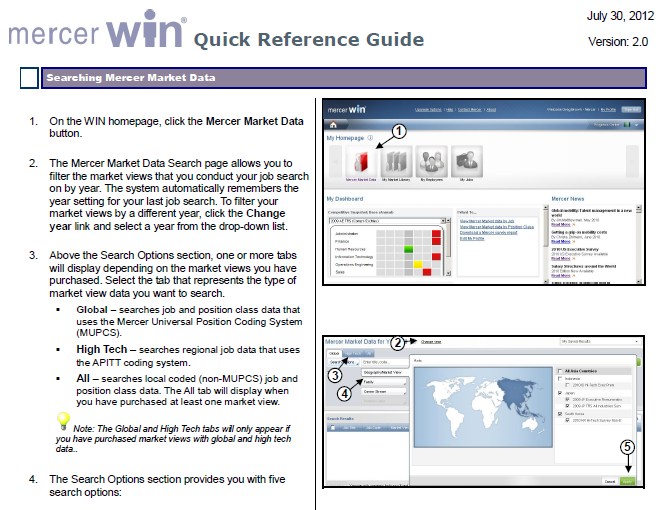This screenshot has width=663, height=510.
Task: Click the Sign Out button
Action: 631,110
